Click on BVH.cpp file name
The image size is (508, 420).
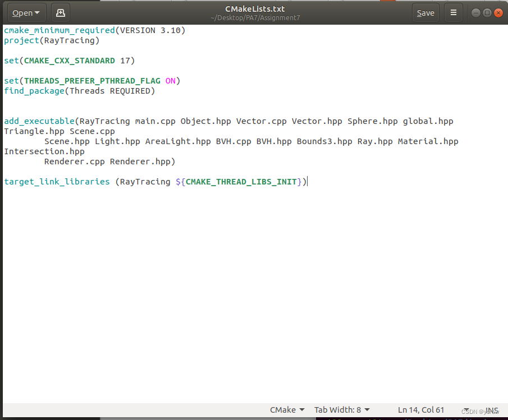pos(234,141)
